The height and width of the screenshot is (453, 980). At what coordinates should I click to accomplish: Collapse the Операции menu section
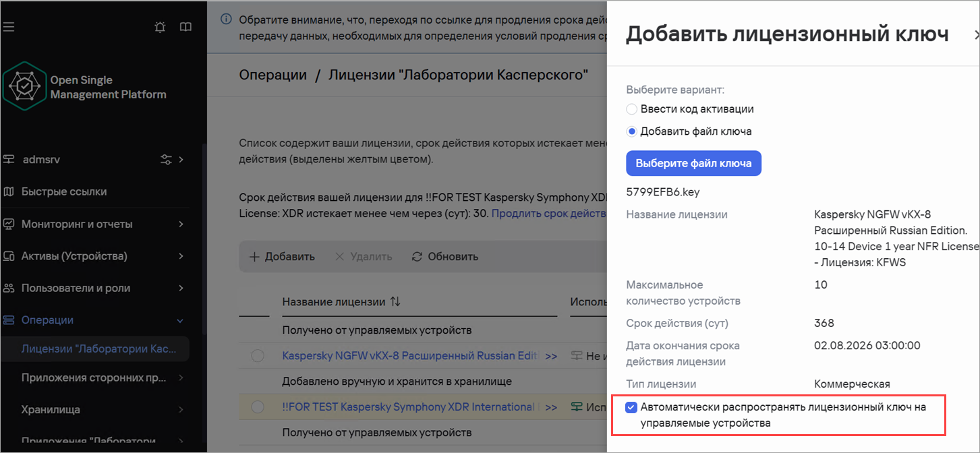pyautogui.click(x=180, y=320)
